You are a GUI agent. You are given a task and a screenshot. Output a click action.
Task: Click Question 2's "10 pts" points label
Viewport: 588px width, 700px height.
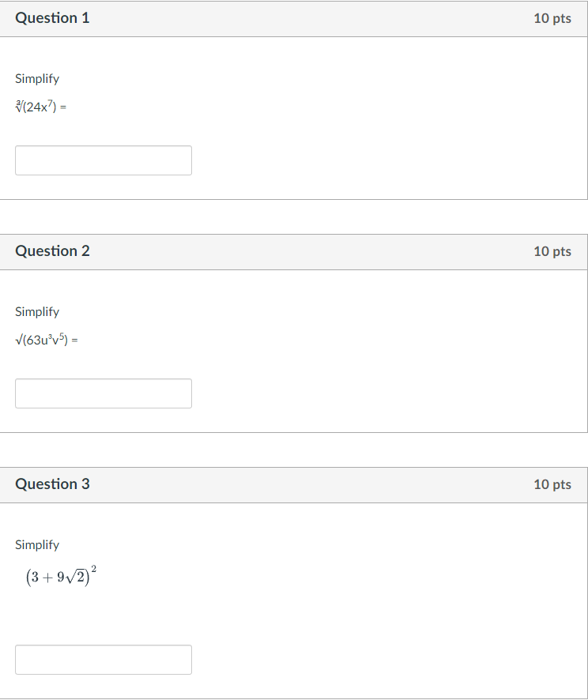click(x=552, y=251)
